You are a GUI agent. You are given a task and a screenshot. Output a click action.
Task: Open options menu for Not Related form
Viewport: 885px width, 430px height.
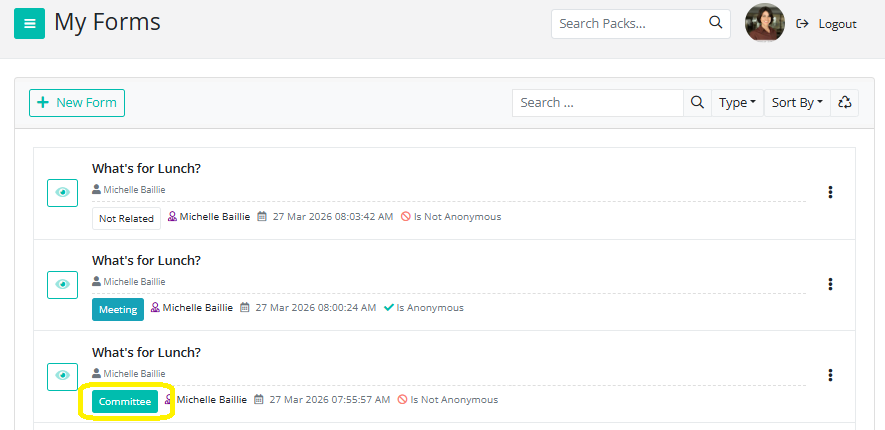coord(830,193)
